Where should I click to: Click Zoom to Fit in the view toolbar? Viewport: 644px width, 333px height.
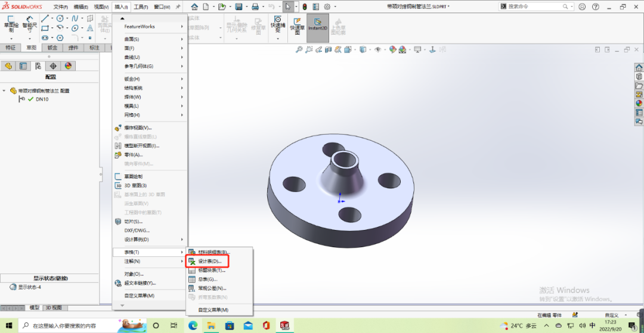[x=299, y=49]
